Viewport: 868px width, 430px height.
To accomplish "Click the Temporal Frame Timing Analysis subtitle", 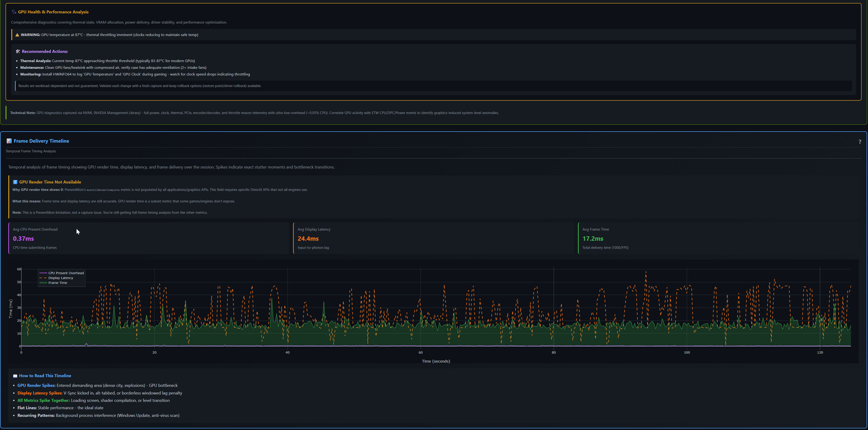I will 31,151.
